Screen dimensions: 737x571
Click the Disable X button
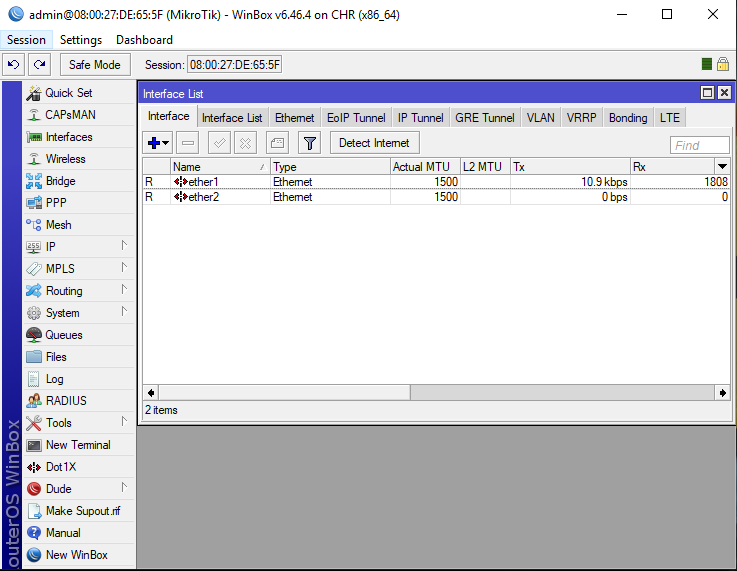pyautogui.click(x=245, y=143)
